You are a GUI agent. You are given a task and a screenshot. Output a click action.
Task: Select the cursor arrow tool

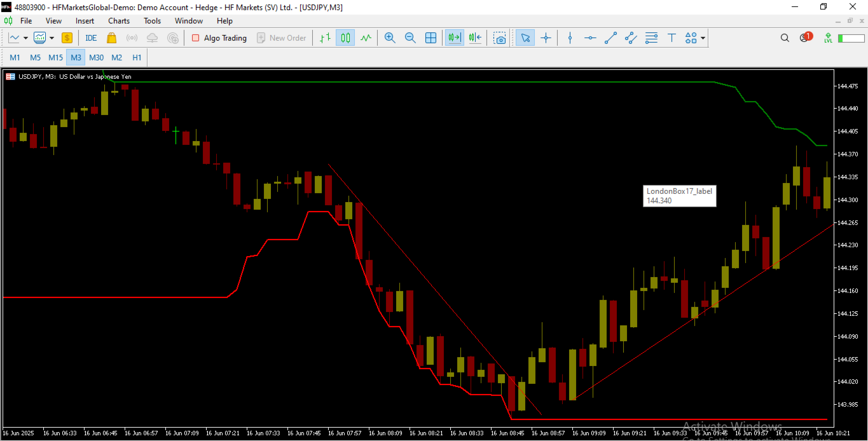coord(525,38)
